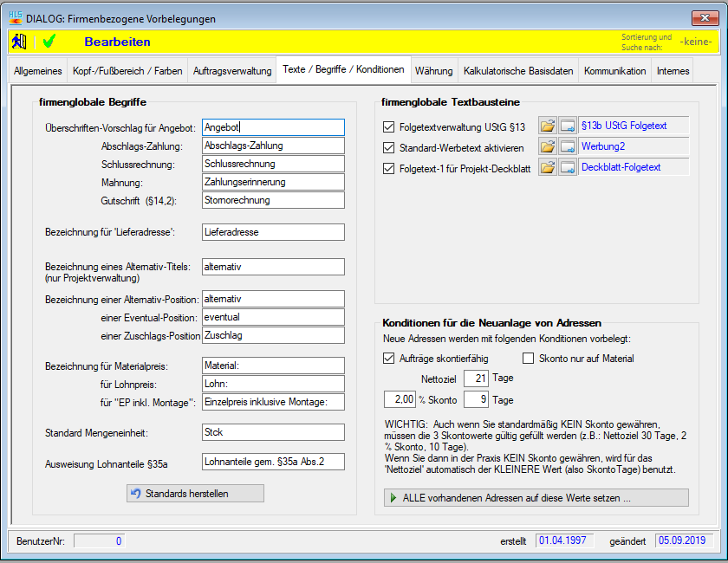Select the Währung tab
728x563 pixels.
coord(433,71)
